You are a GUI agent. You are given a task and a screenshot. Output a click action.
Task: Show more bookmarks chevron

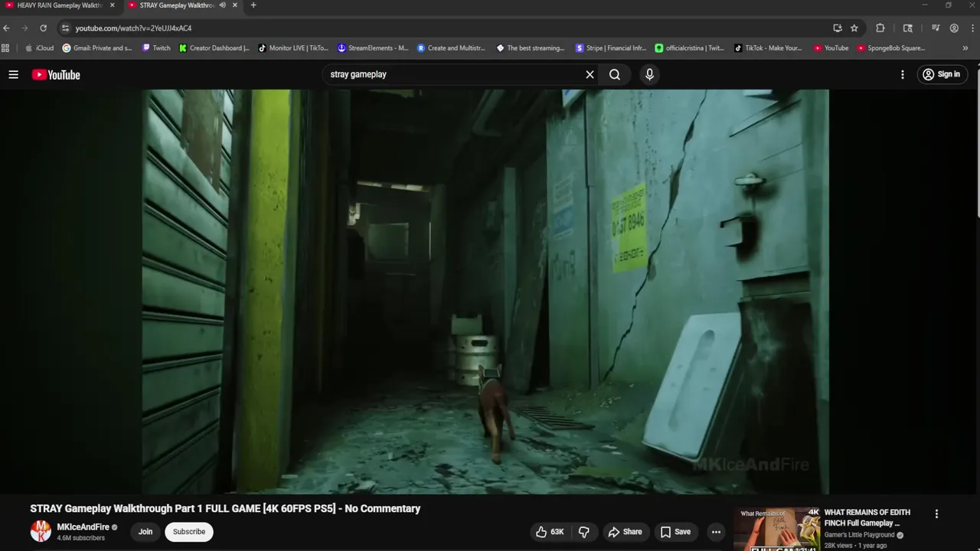click(965, 48)
